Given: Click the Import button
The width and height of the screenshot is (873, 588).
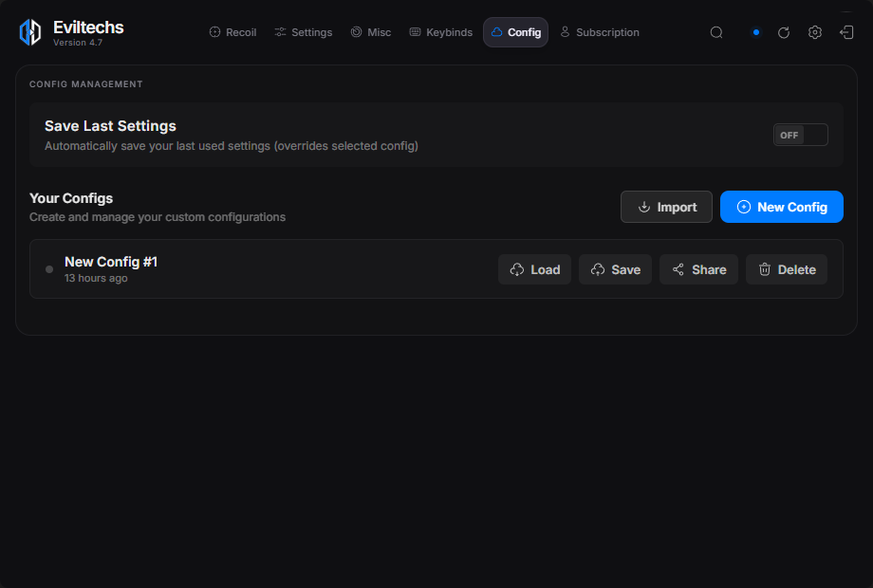Looking at the screenshot, I should click(x=666, y=207).
